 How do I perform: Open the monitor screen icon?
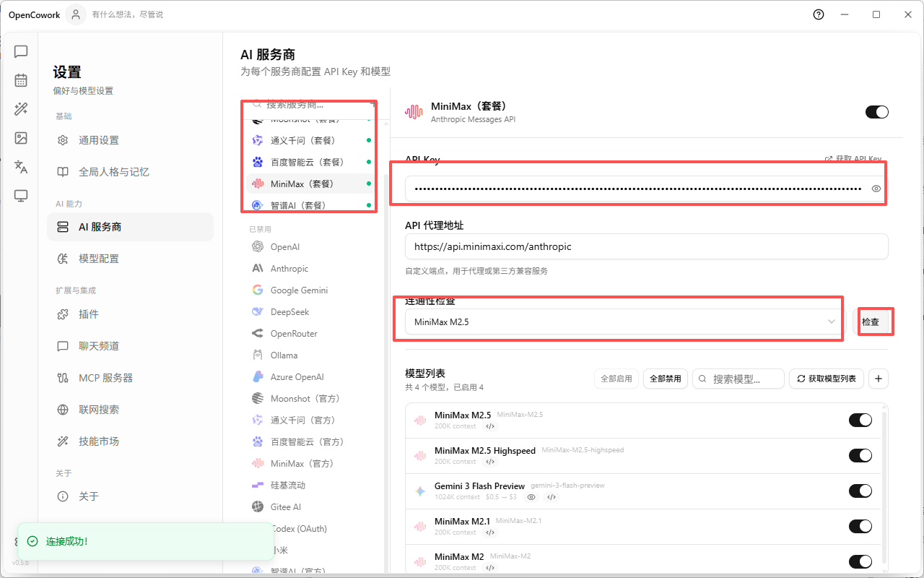[x=21, y=196]
